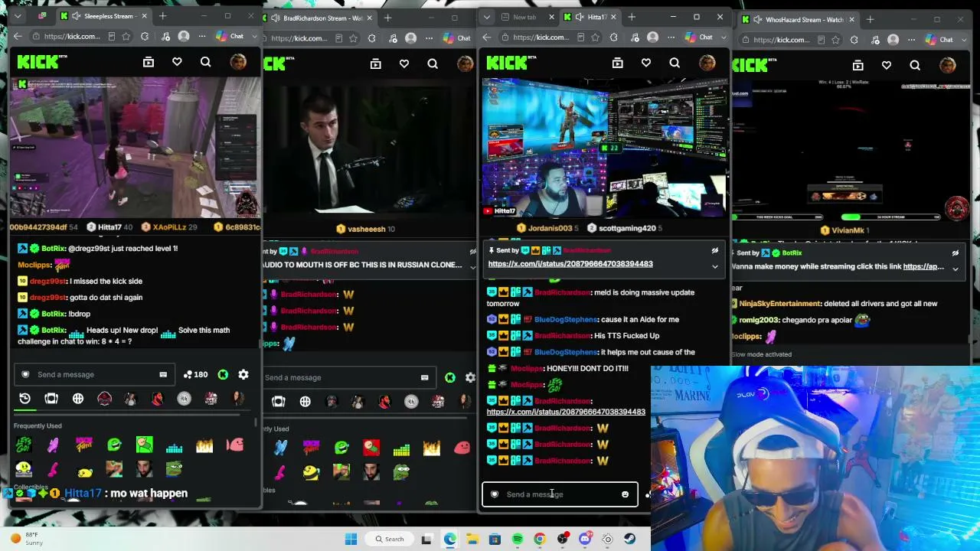Open Copilot Chat button in Hitta17 window
980x551 pixels.
click(x=697, y=37)
